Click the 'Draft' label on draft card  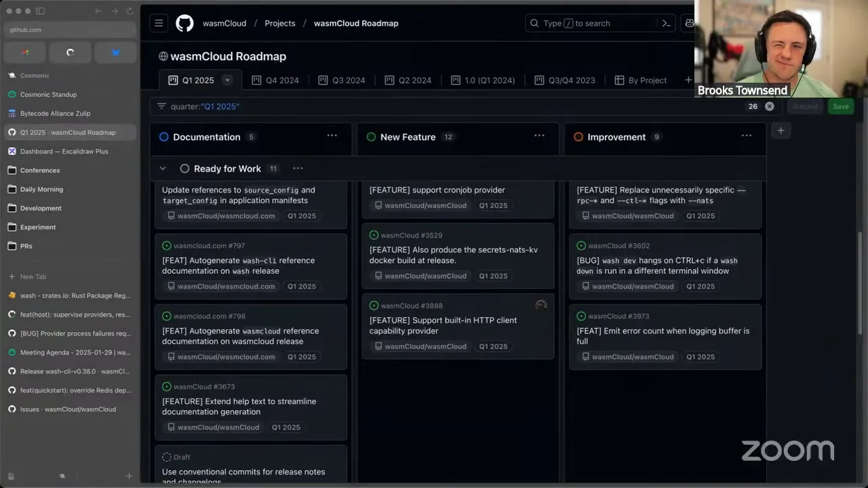point(182,457)
